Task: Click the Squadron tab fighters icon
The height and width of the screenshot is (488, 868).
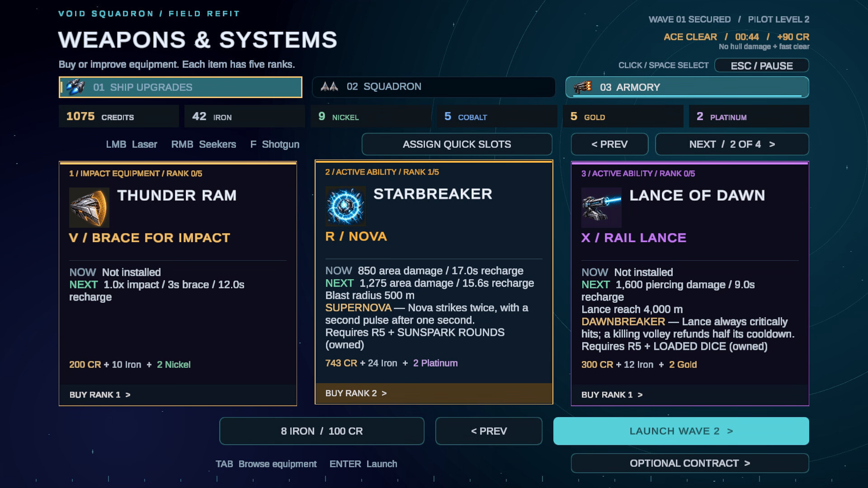Action: 329,86
